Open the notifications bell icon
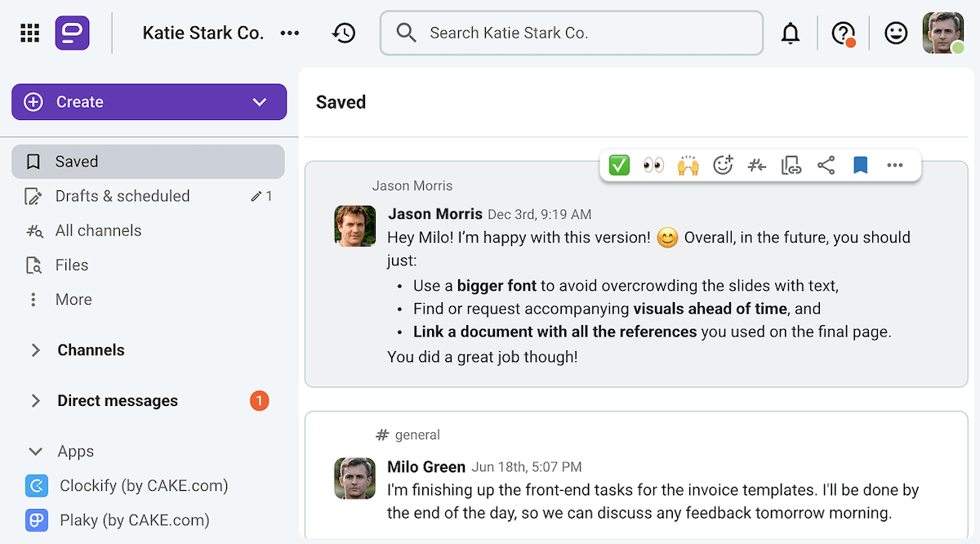The width and height of the screenshot is (980, 544). tap(791, 33)
